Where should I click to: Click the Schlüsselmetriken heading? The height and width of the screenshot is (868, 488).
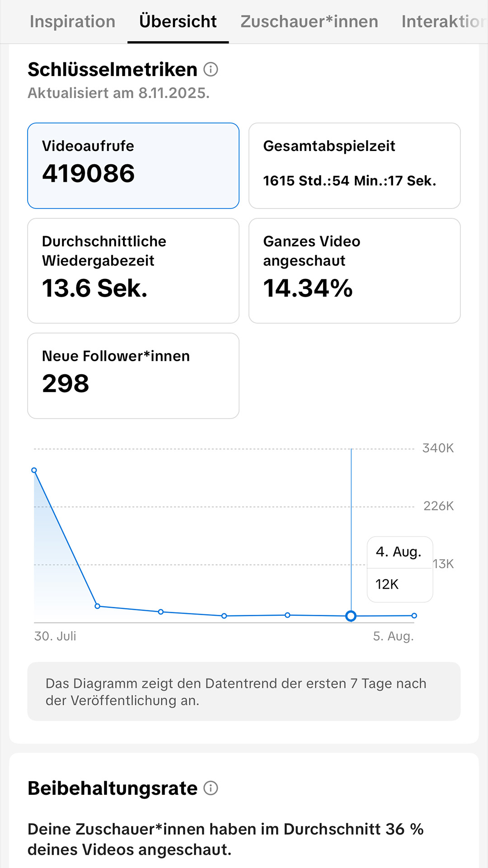(x=113, y=69)
